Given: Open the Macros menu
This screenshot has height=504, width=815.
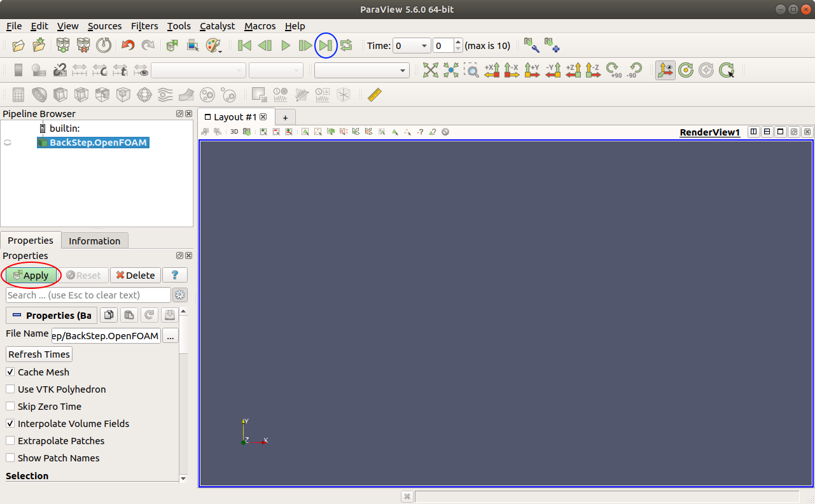Looking at the screenshot, I should (260, 26).
